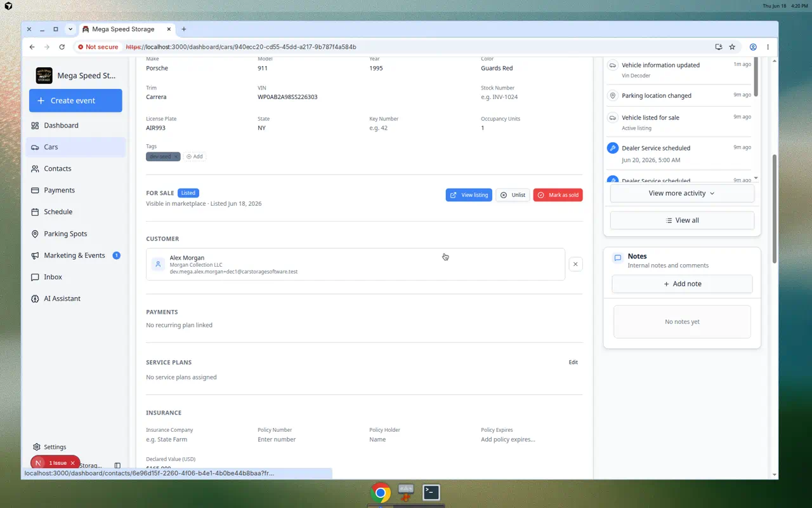The width and height of the screenshot is (812, 508).
Task: Open the Inbox page
Action: tap(76, 277)
